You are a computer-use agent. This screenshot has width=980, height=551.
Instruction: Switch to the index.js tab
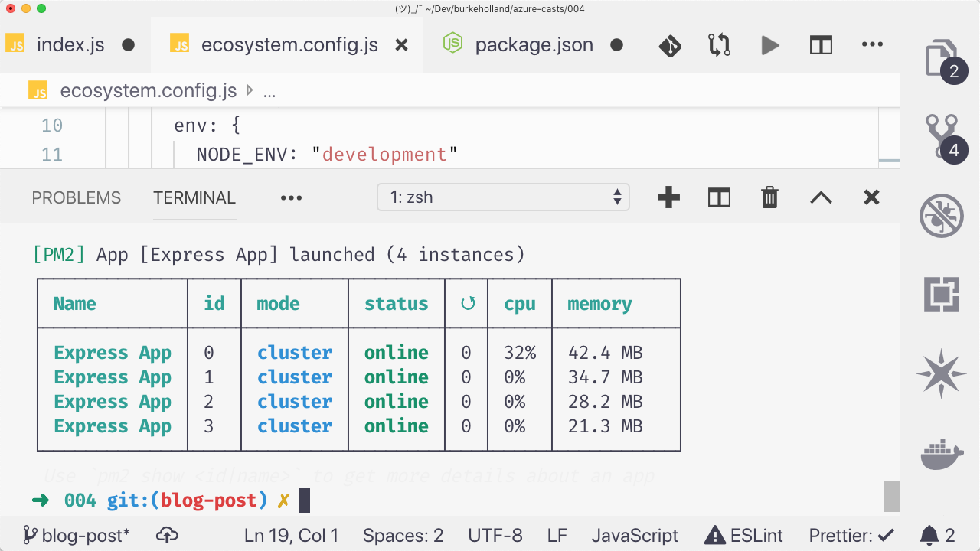(70, 44)
